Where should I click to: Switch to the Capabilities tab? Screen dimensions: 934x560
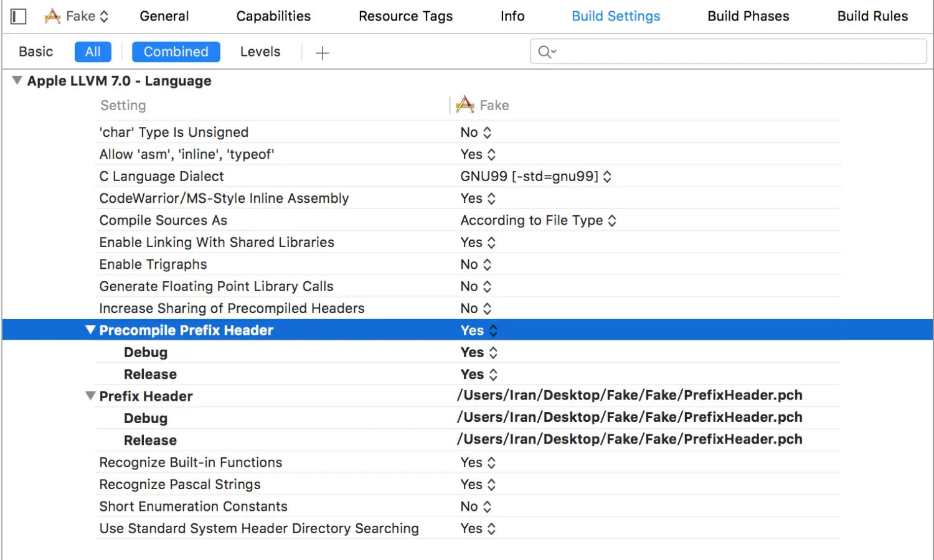point(273,16)
